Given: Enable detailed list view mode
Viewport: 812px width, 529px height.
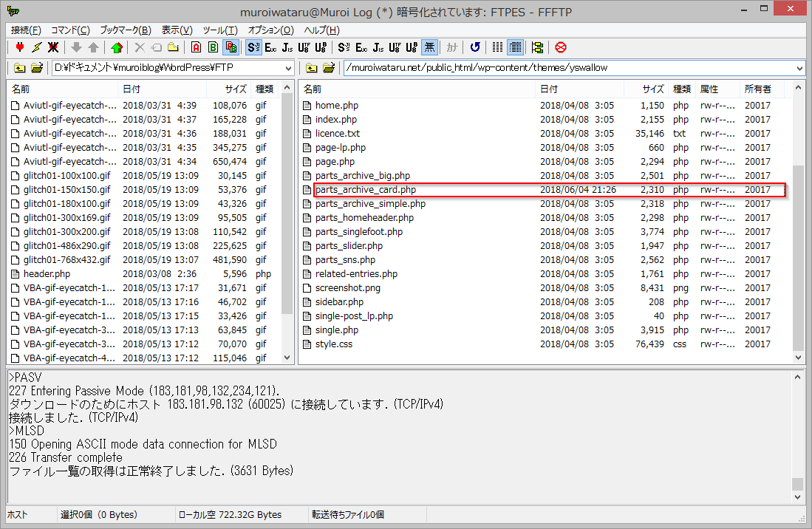Looking at the screenshot, I should click(x=515, y=47).
